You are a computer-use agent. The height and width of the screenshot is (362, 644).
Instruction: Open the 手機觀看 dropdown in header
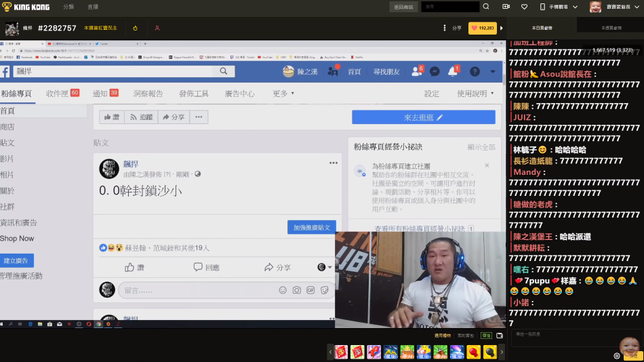(x=559, y=7)
